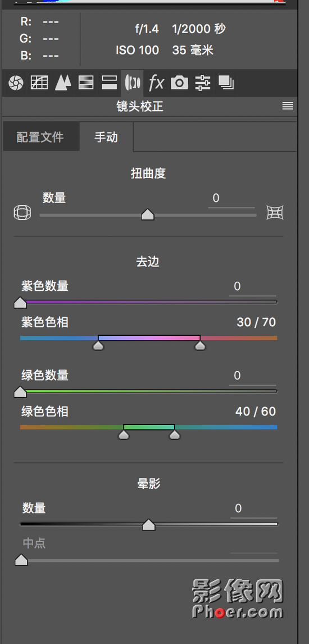Open the Tone Curve panel icon
This screenshot has height=644, width=309.
click(39, 83)
